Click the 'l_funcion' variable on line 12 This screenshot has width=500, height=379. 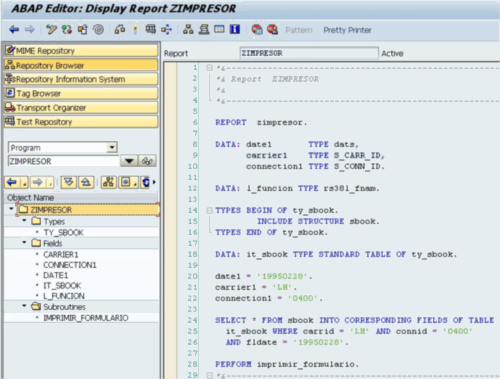270,188
